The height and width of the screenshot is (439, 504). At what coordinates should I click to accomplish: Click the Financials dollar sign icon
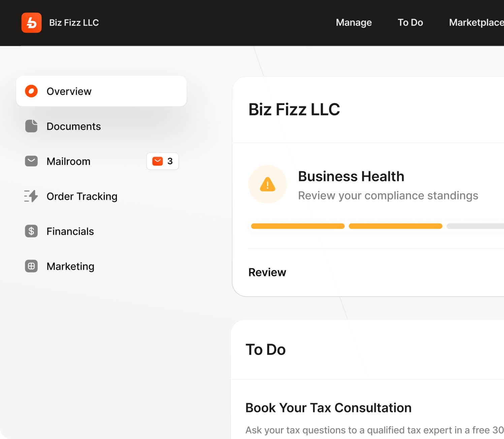click(31, 231)
